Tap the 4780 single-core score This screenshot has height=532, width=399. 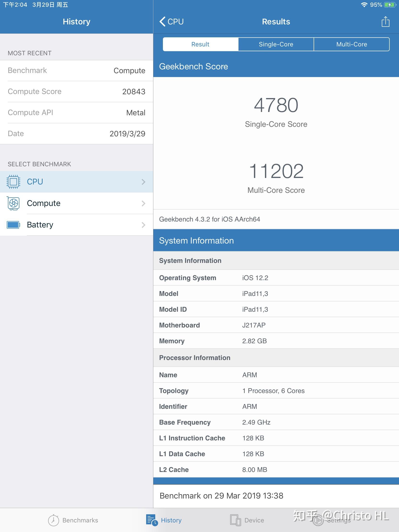pos(276,105)
